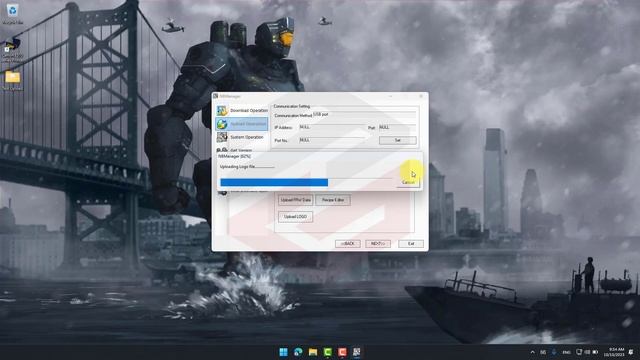640x360 pixels.
Task: Show hidden system tray icons
Action: (532, 352)
